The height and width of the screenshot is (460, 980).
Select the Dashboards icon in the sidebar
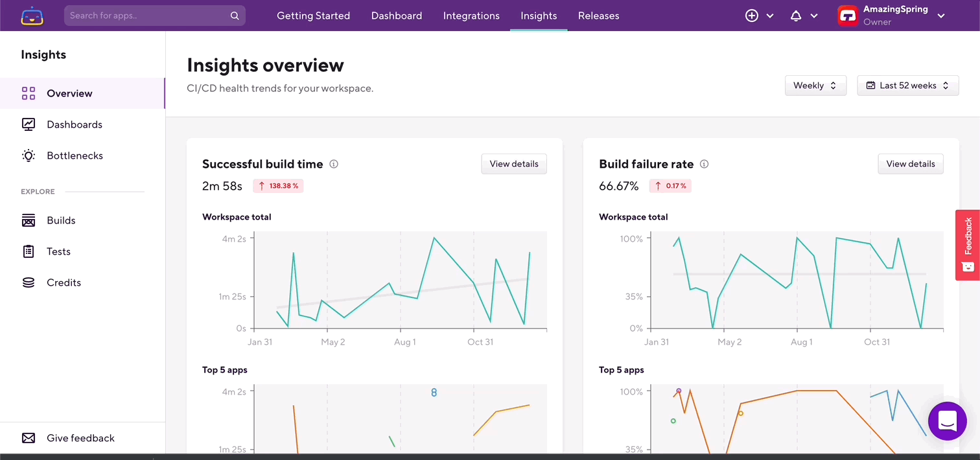pos(29,124)
